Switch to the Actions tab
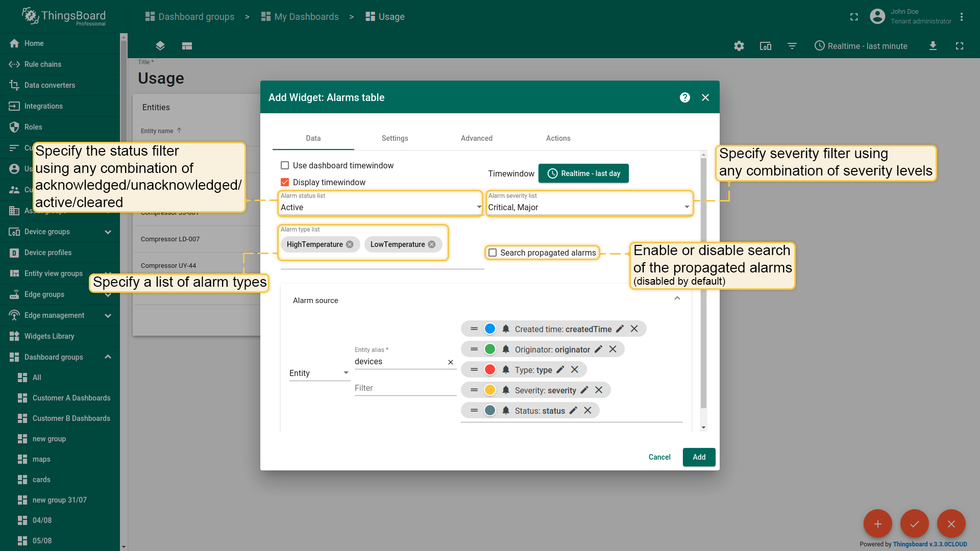 pyautogui.click(x=558, y=138)
